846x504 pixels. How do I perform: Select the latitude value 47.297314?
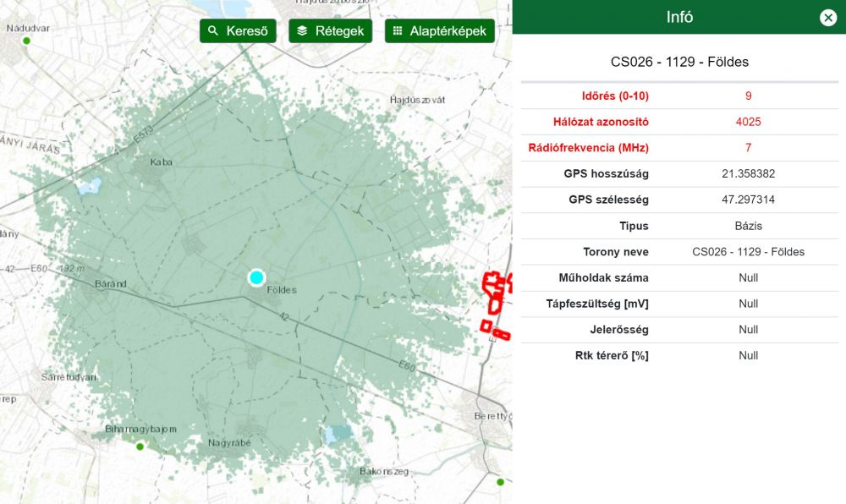pos(749,200)
